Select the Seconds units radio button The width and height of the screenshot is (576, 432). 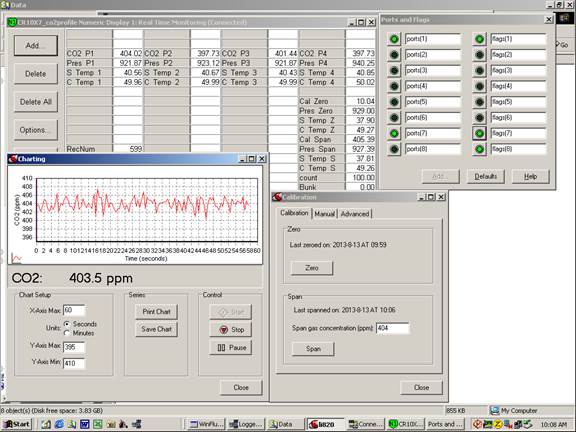click(x=67, y=324)
